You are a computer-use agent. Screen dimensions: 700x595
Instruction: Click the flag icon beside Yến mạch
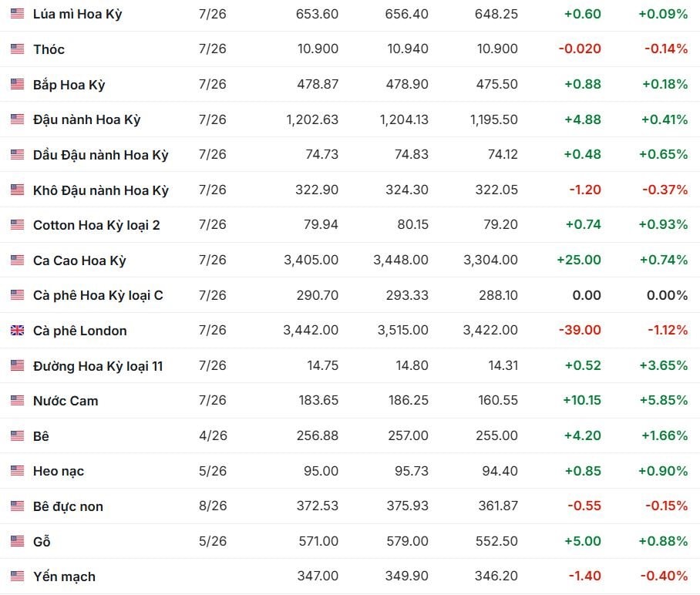[x=17, y=577]
